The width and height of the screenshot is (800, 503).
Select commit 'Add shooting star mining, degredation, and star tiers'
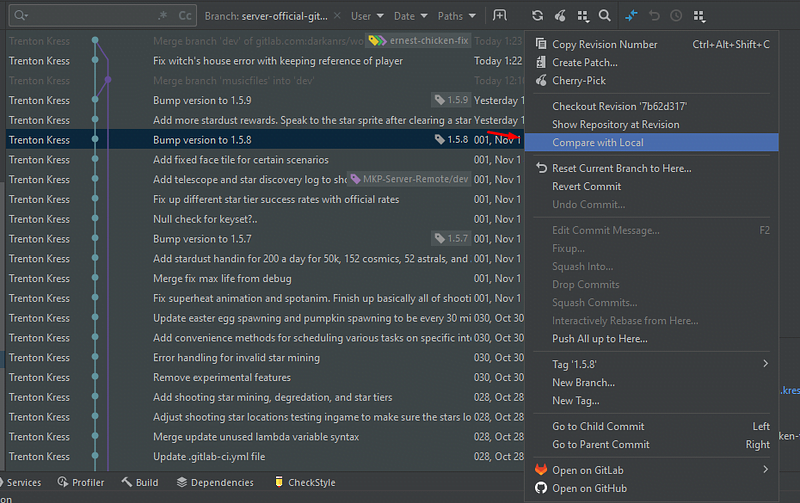(265, 397)
